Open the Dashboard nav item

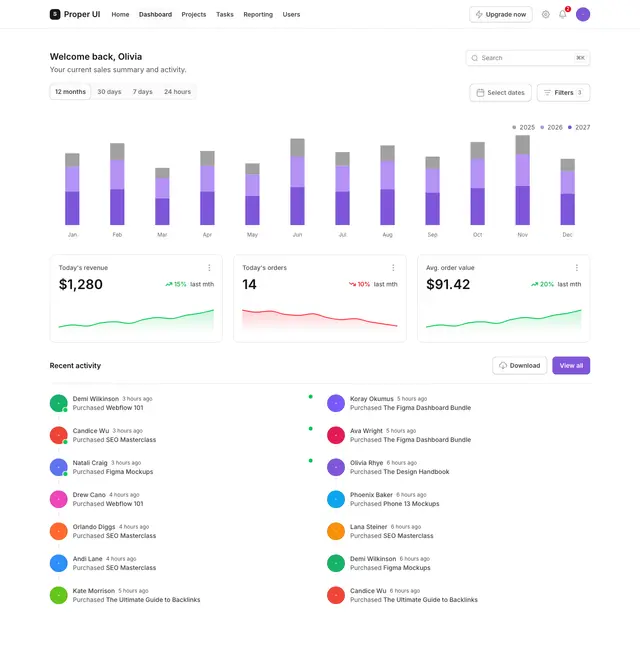click(x=155, y=14)
